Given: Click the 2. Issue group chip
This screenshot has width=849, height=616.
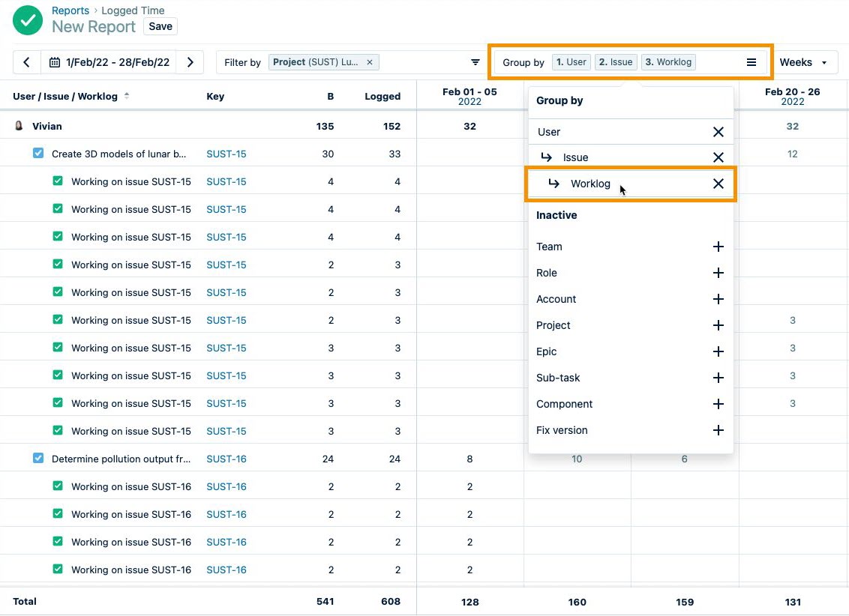Looking at the screenshot, I should point(616,62).
